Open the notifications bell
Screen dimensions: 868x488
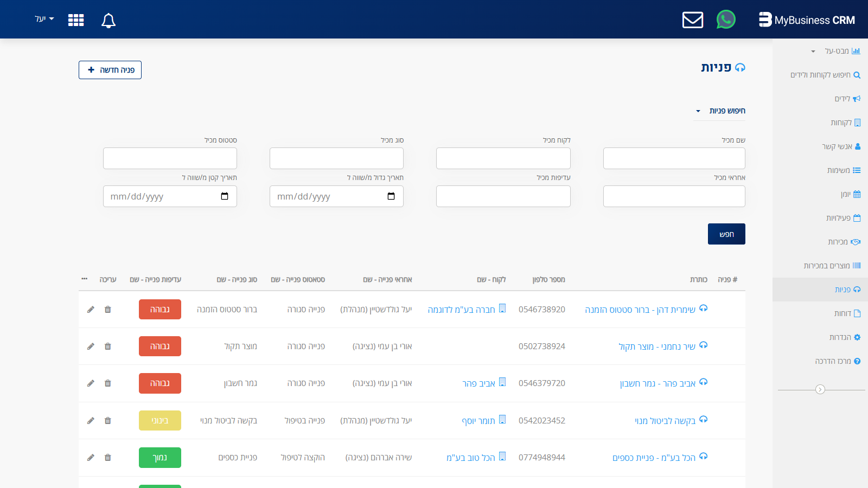108,21
